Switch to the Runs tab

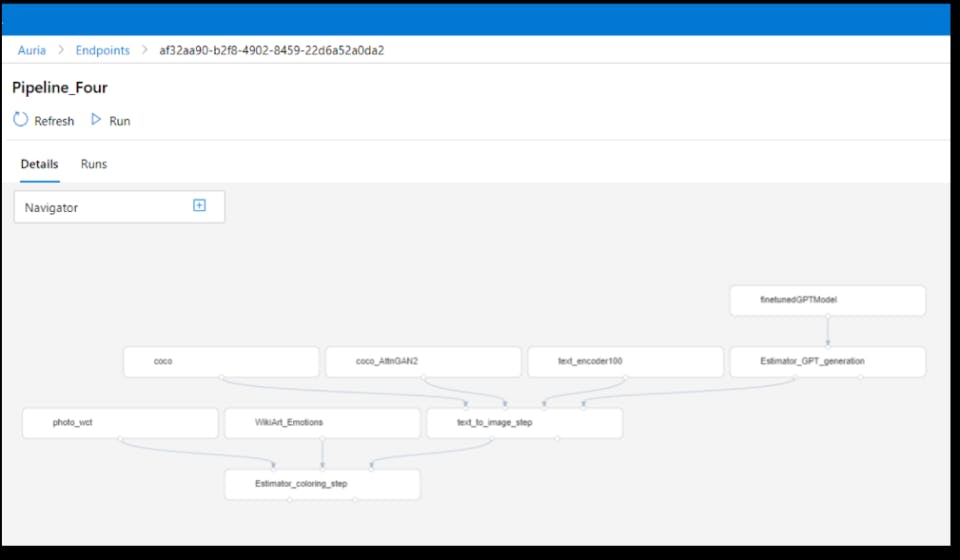(94, 164)
